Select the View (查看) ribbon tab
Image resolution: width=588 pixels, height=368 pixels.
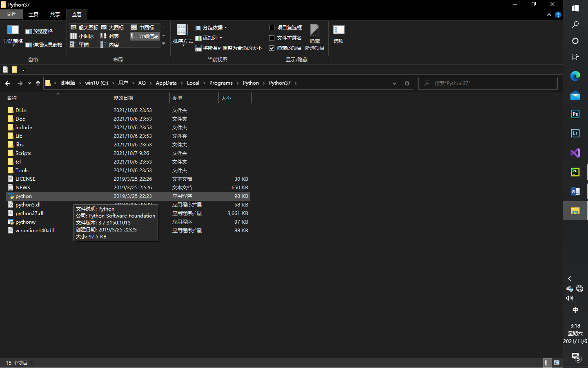click(x=77, y=14)
